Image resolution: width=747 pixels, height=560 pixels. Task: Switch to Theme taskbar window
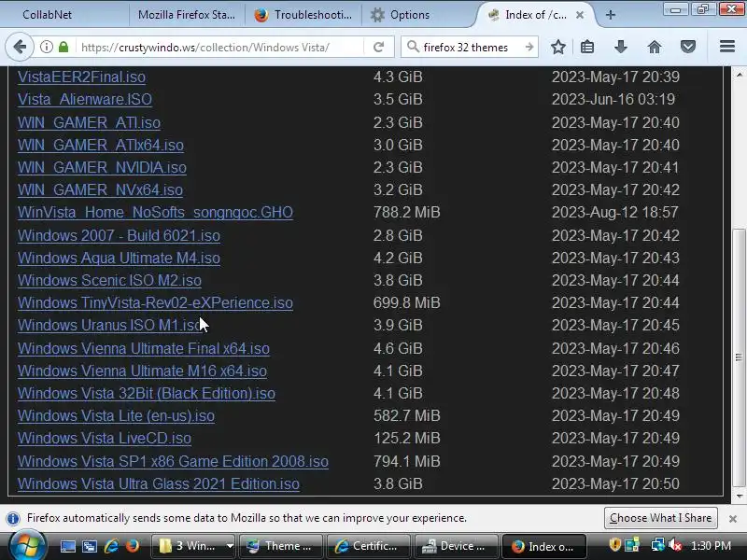[x=281, y=546]
